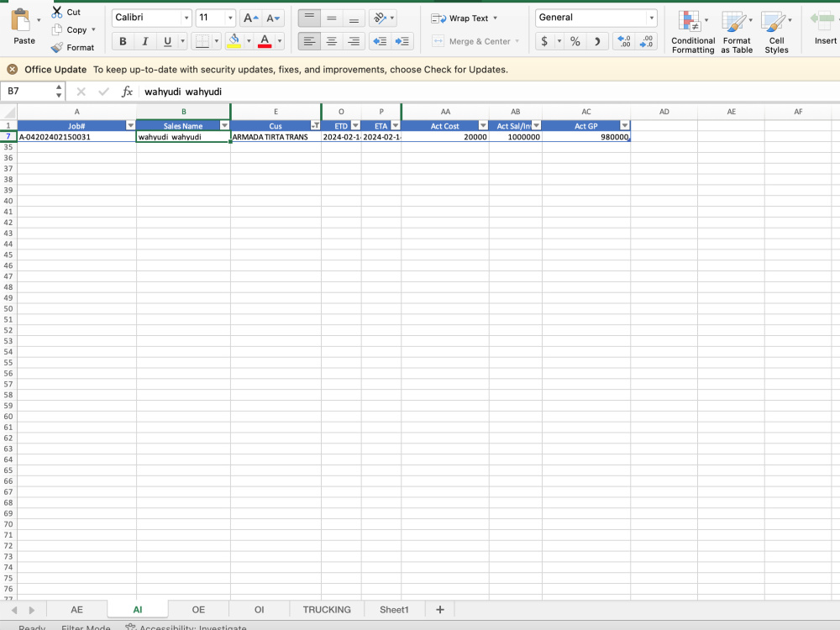Open the General number format dropdown
The height and width of the screenshot is (630, 840).
(x=652, y=18)
